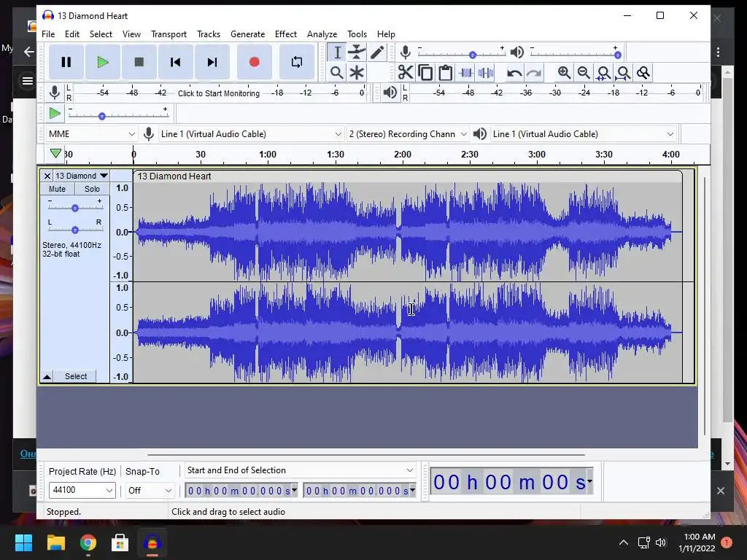The image size is (747, 560).
Task: Open File Explorer from taskbar
Action: (x=55, y=542)
